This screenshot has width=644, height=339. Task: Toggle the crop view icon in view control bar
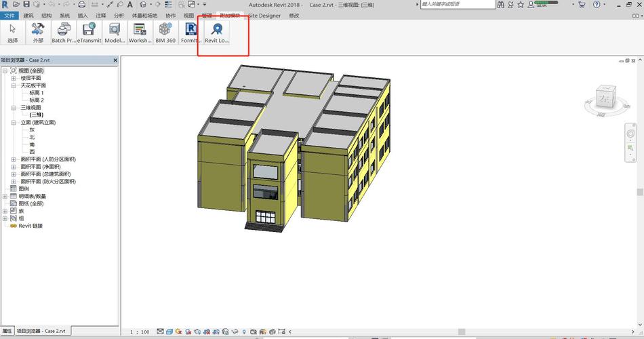click(x=207, y=331)
